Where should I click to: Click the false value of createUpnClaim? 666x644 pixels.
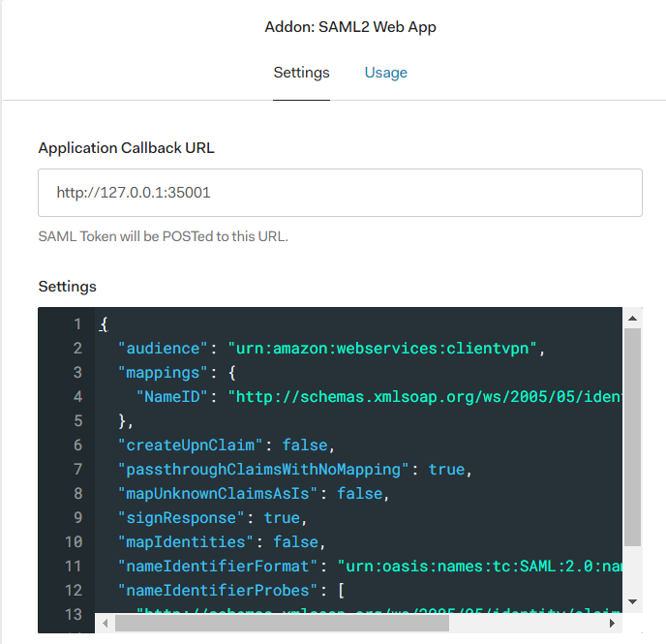click(x=306, y=445)
